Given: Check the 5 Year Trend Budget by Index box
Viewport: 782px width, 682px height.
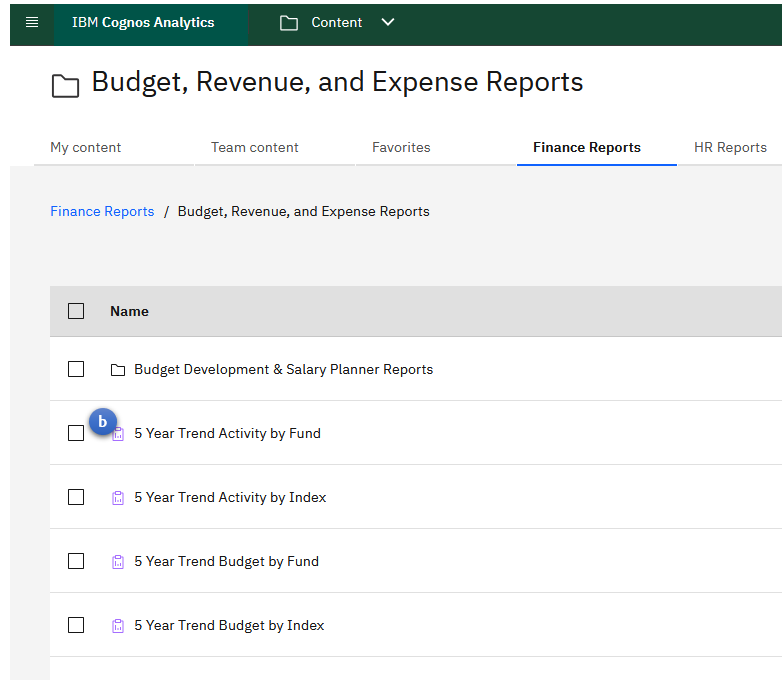Looking at the screenshot, I should coord(76,625).
